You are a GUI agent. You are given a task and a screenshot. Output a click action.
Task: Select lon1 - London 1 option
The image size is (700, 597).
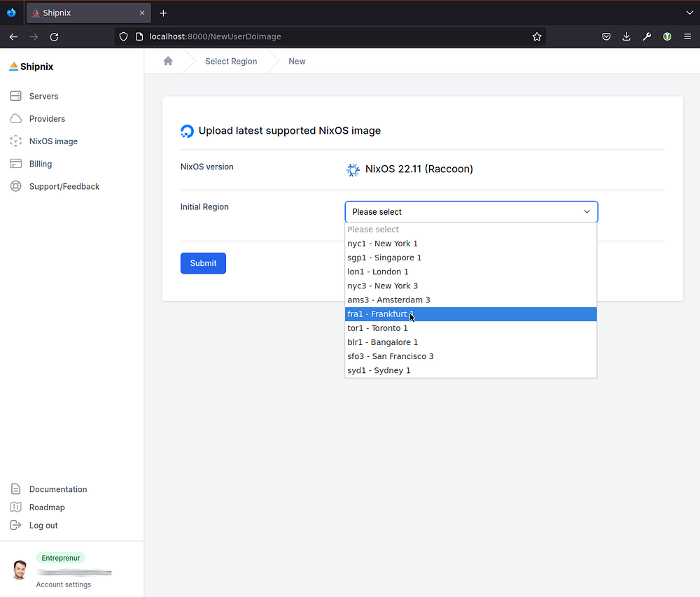pos(470,272)
